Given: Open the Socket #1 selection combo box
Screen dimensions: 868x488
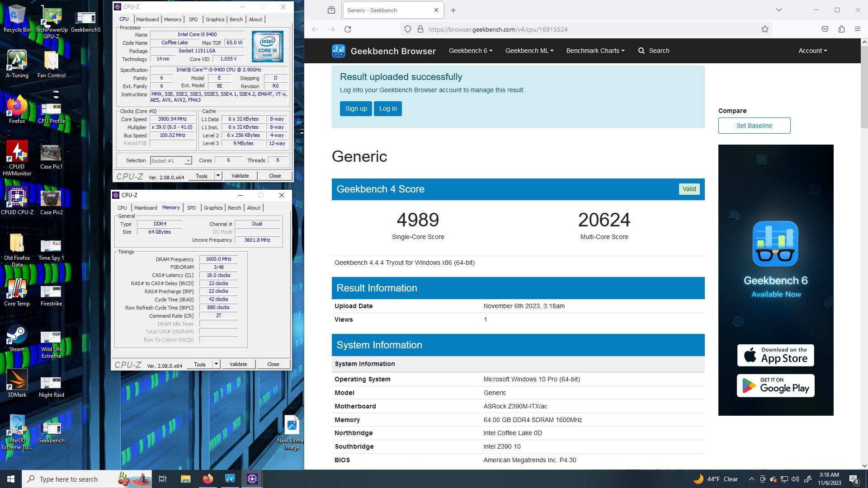Looking at the screenshot, I should coord(171,160).
